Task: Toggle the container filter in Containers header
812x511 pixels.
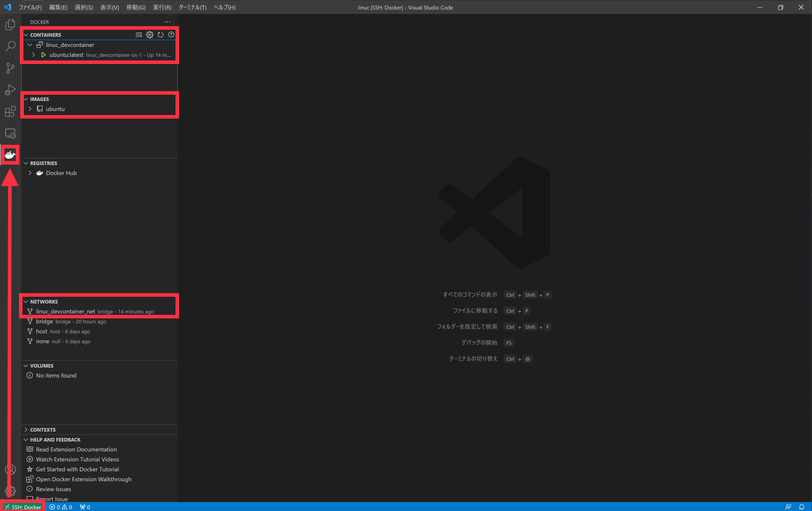Action: (138, 34)
